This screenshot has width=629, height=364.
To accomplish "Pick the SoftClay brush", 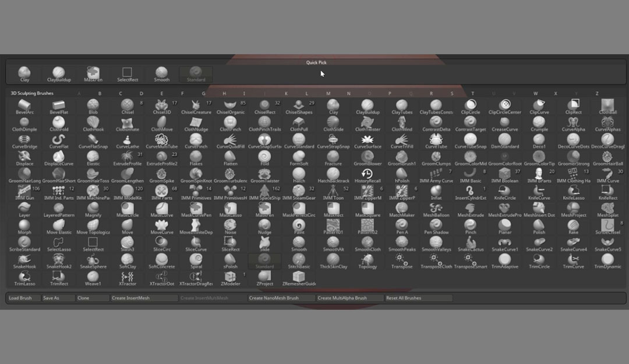I will [x=128, y=261].
